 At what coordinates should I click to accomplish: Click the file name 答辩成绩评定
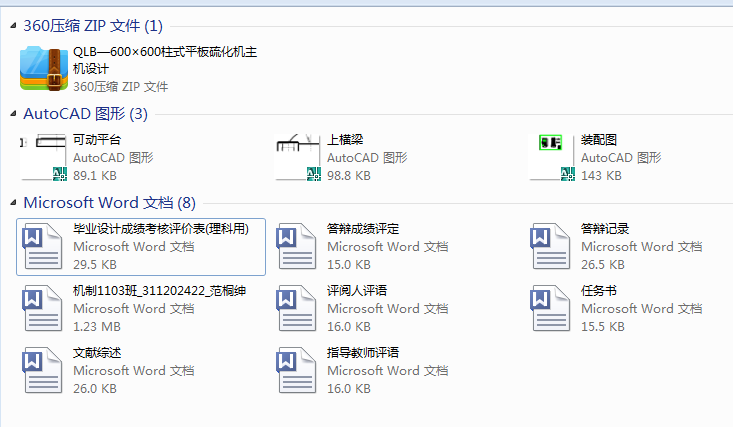[x=363, y=229]
